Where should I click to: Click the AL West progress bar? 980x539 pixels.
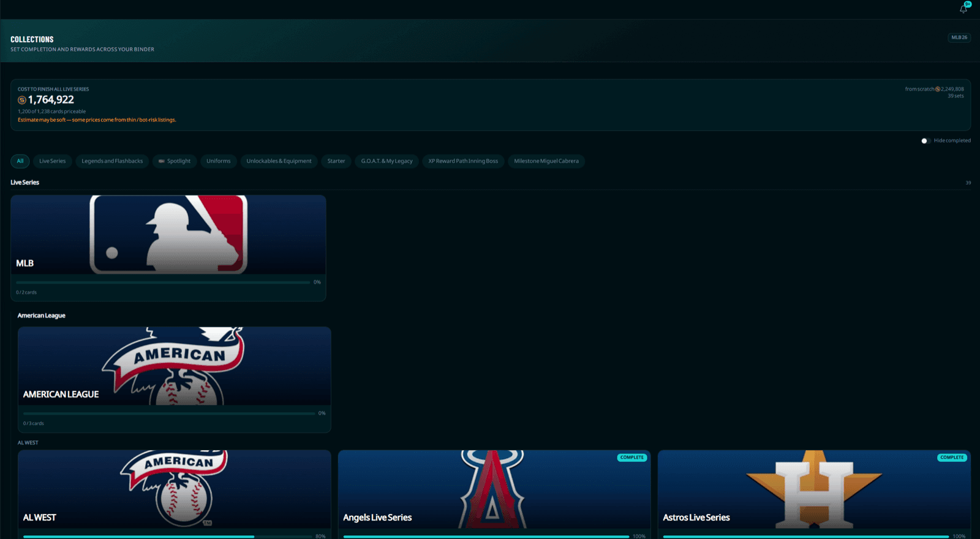(x=168, y=537)
